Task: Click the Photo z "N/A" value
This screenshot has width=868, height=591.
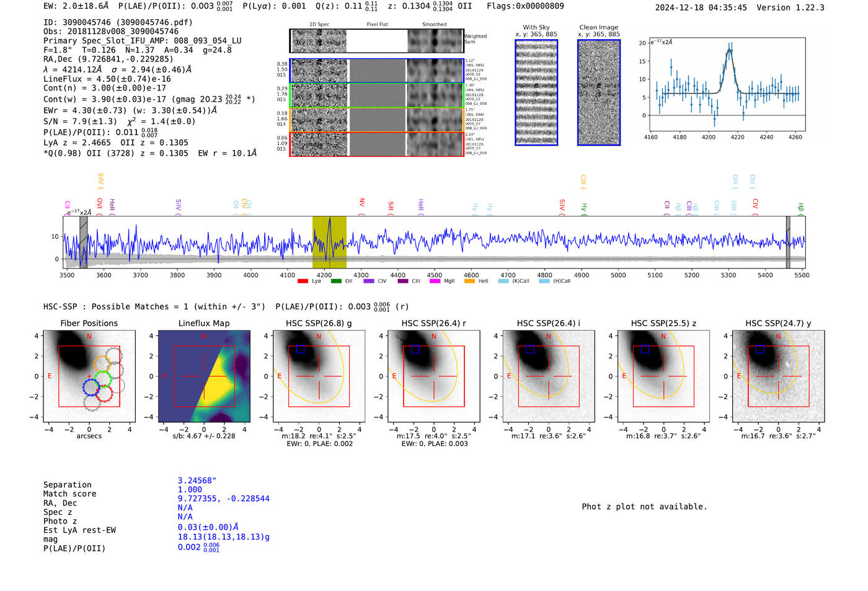Action: click(x=185, y=517)
